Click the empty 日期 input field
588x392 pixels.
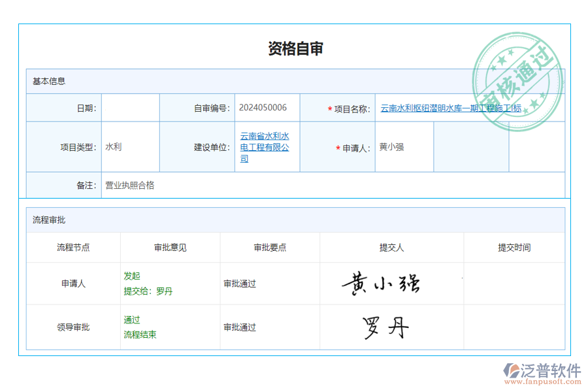tap(129, 108)
